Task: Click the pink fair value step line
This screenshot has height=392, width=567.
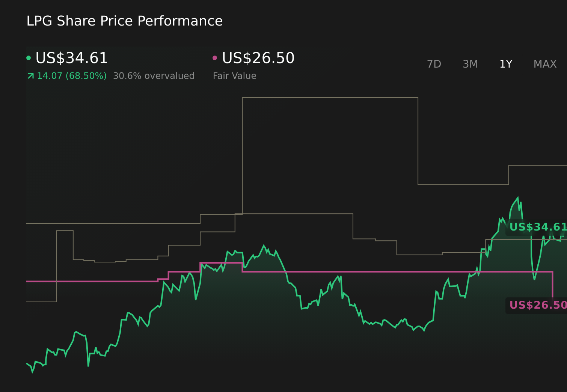Action: point(338,271)
